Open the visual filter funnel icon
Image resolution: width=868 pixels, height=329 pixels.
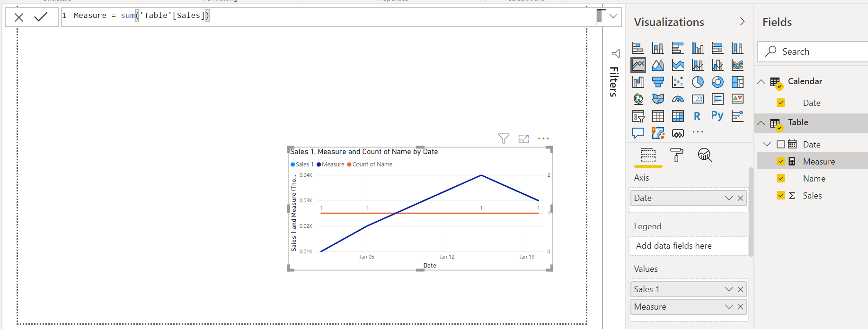pyautogui.click(x=504, y=139)
